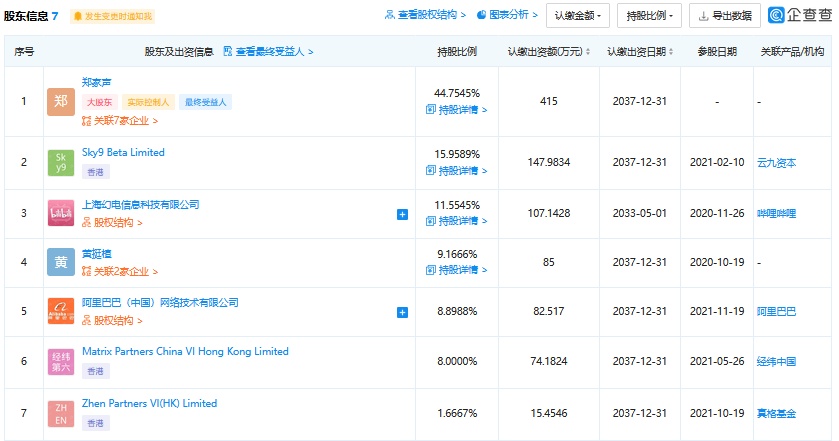The image size is (839, 441).
Task: Open the 认缴金额 dropdown filter
Action: tap(577, 16)
